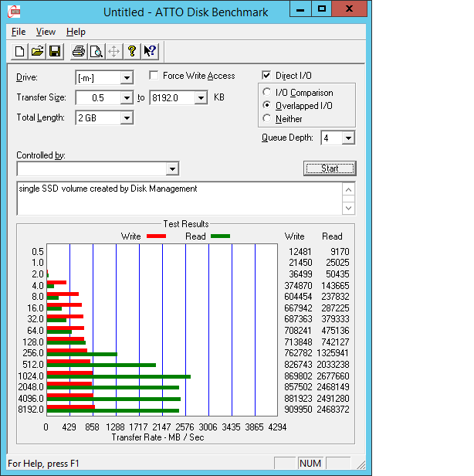Click the New file toolbar icon
Image resolution: width=474 pixels, height=476 pixels.
click(19, 52)
